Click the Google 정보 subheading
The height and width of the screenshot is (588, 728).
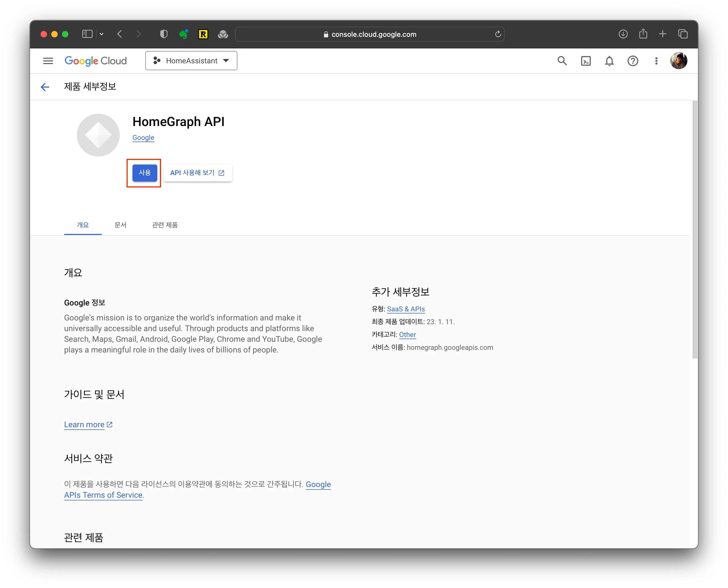click(x=85, y=303)
